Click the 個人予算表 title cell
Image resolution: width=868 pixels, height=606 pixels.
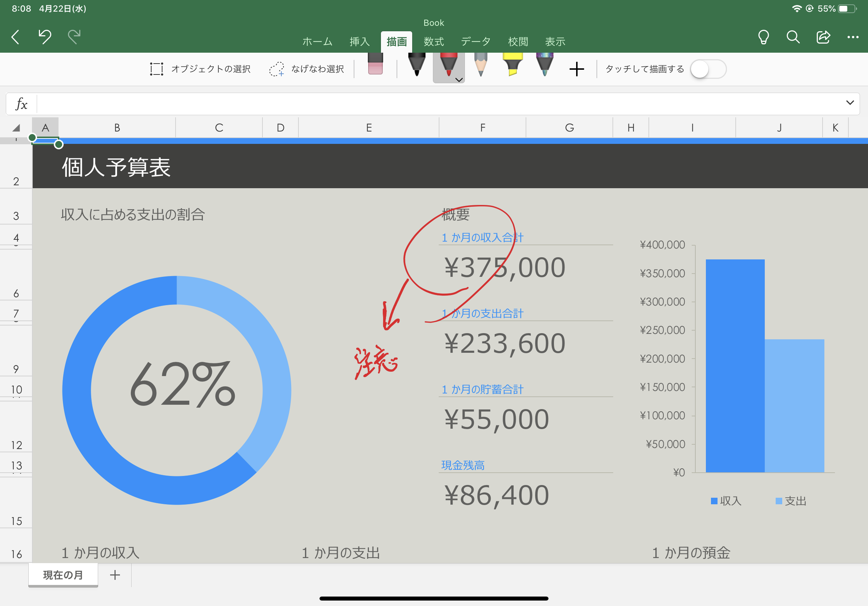(x=116, y=167)
